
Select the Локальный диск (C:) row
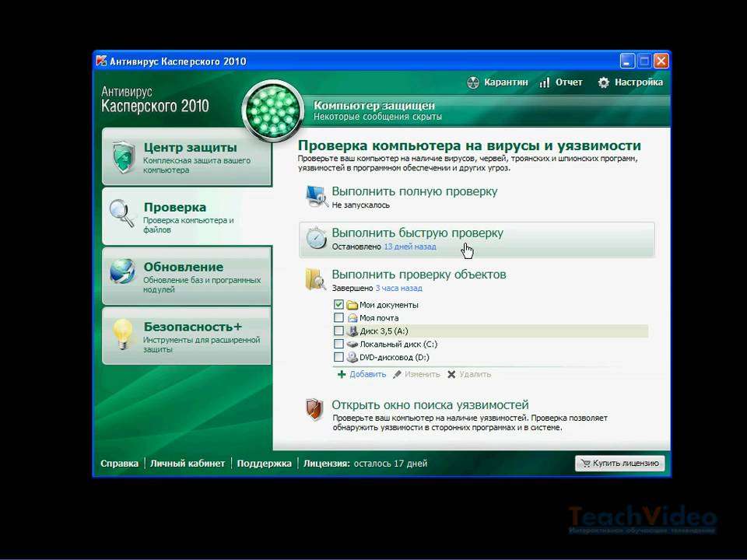pos(491,344)
